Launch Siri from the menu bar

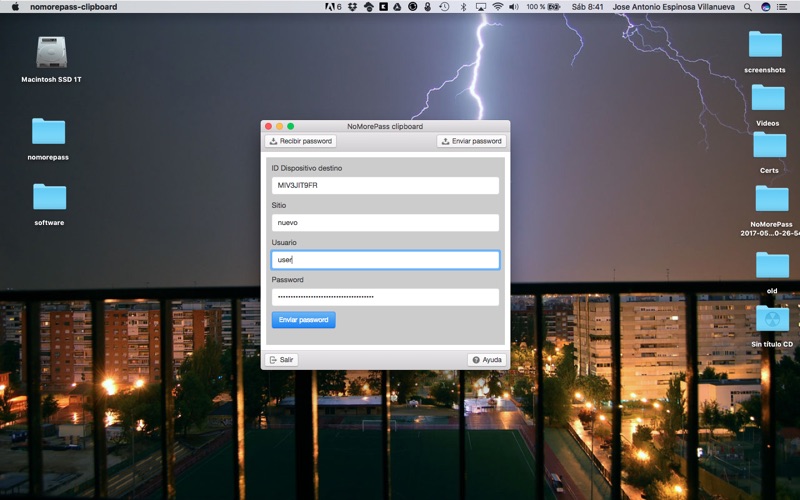point(765,7)
